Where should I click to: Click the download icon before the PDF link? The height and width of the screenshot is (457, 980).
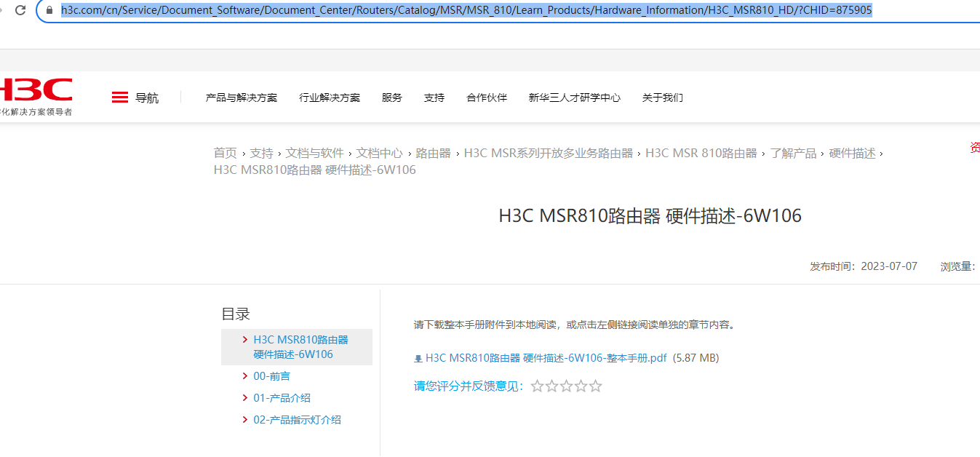418,359
